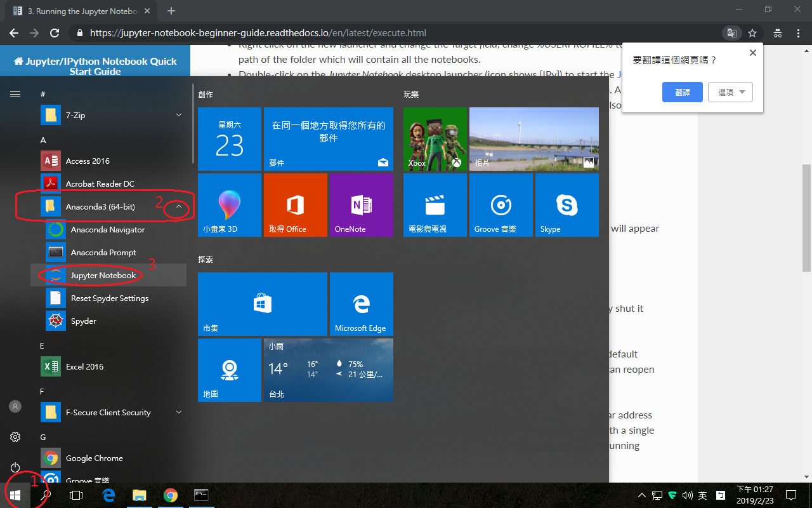The height and width of the screenshot is (508, 812).
Task: Expand the Start menu hamburger button
Action: (15, 94)
